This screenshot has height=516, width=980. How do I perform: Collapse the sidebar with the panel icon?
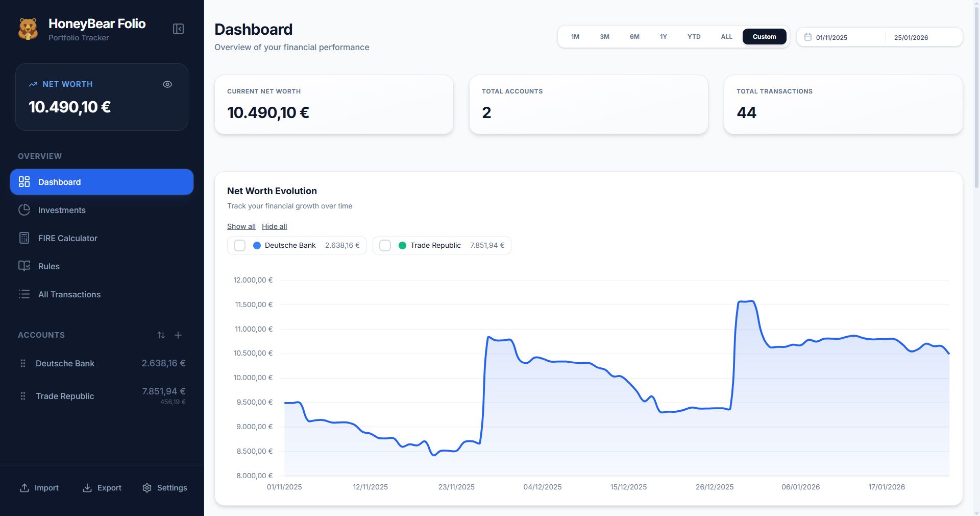pos(178,29)
